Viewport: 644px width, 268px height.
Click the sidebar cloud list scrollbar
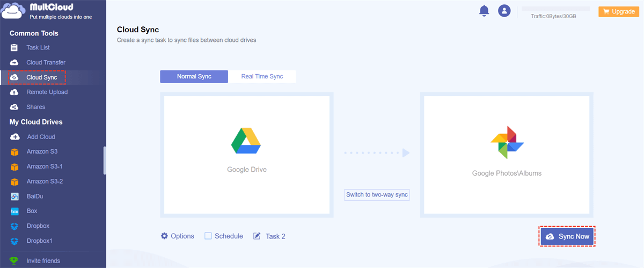[x=104, y=160]
